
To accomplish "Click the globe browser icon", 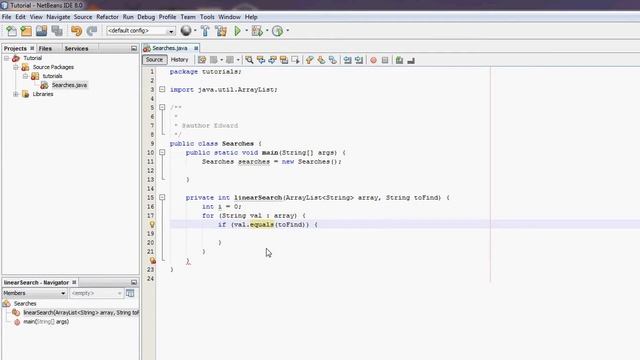I will (x=186, y=31).
